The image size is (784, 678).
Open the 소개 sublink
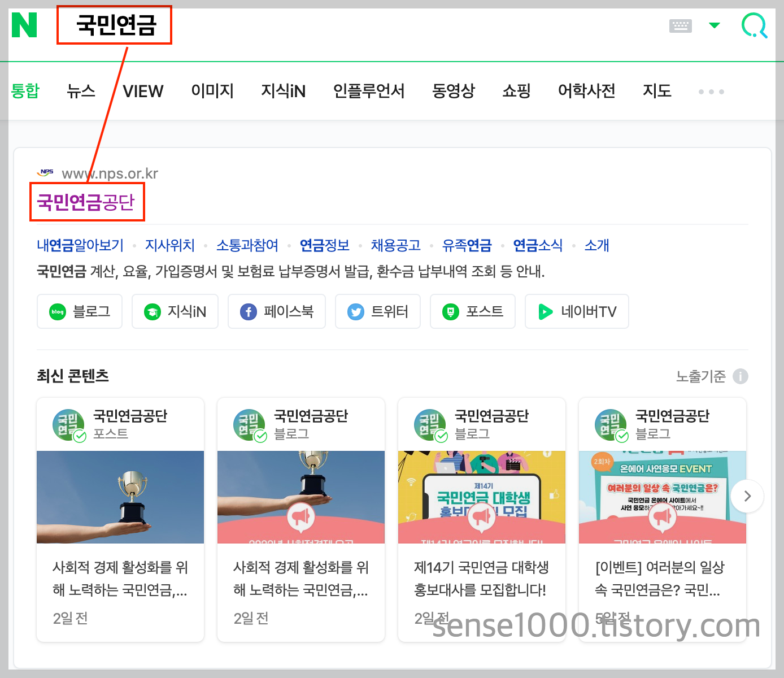click(596, 245)
